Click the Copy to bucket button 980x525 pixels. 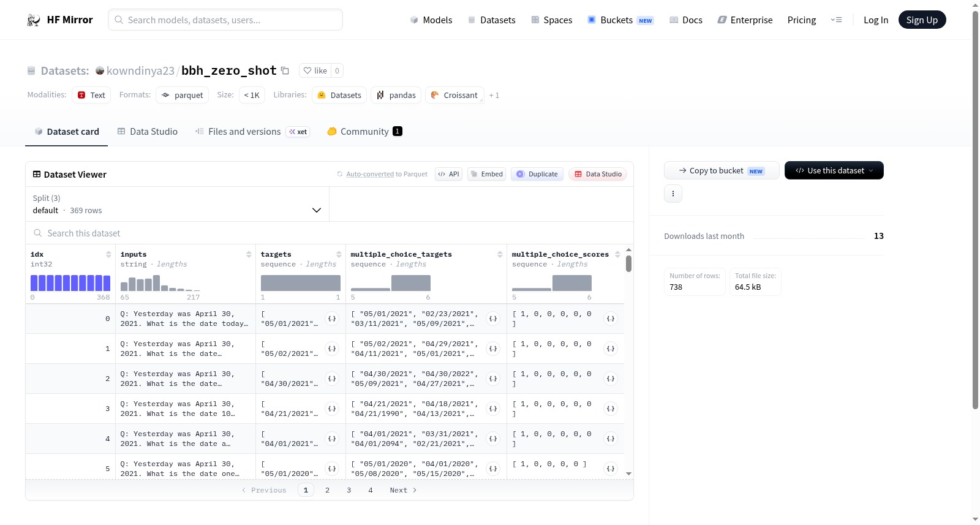722,170
